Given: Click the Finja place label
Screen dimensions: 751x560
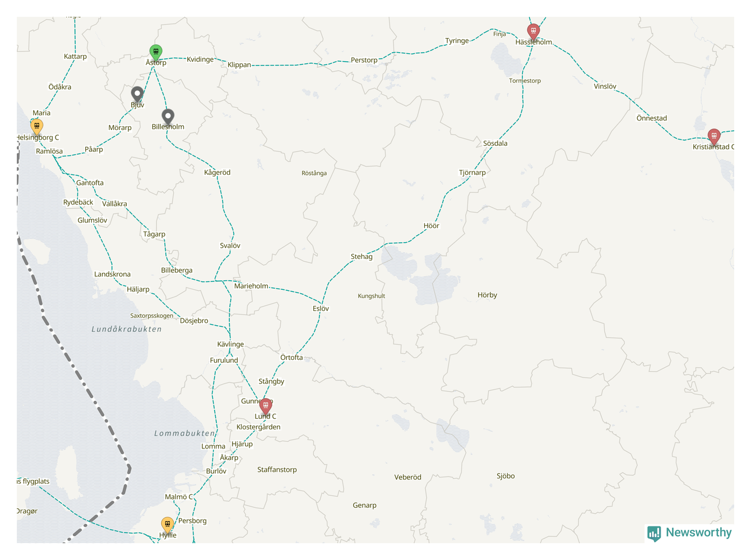Looking at the screenshot, I should click(x=499, y=34).
